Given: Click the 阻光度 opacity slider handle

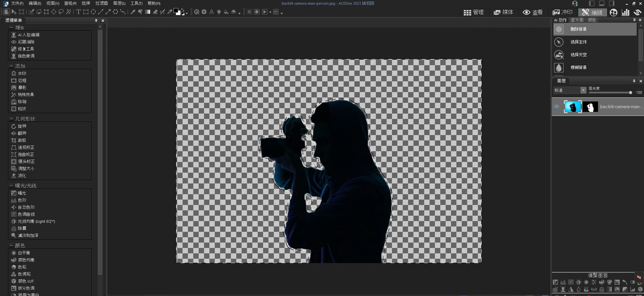Looking at the screenshot, I should tap(631, 92).
